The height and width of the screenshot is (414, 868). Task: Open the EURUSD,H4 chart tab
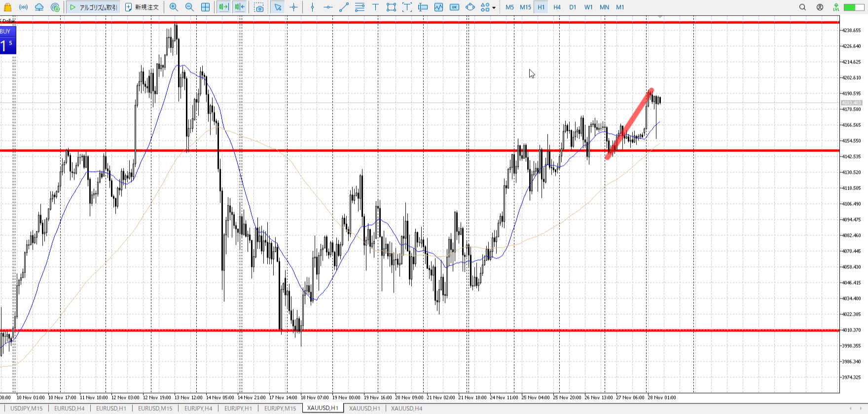69,408
